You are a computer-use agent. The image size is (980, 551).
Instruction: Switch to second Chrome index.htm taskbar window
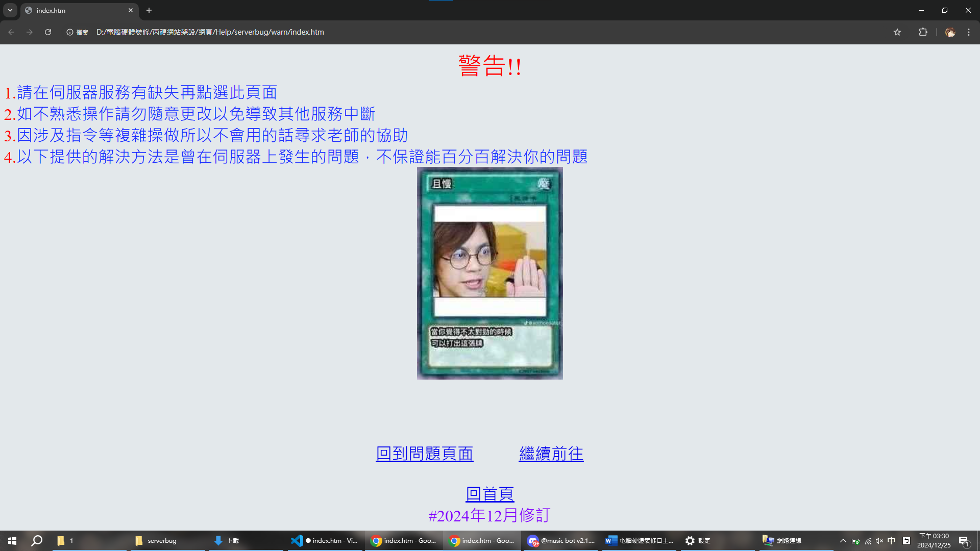[482, 541]
